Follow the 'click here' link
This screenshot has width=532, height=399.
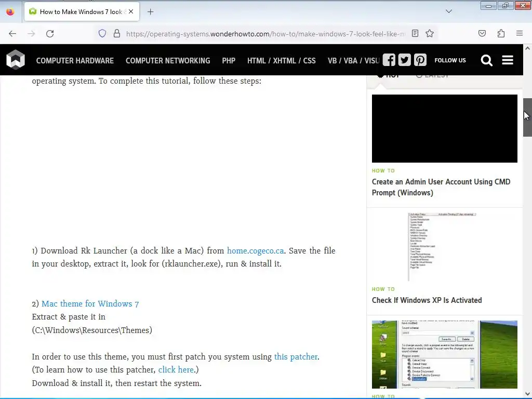pyautogui.click(x=176, y=369)
